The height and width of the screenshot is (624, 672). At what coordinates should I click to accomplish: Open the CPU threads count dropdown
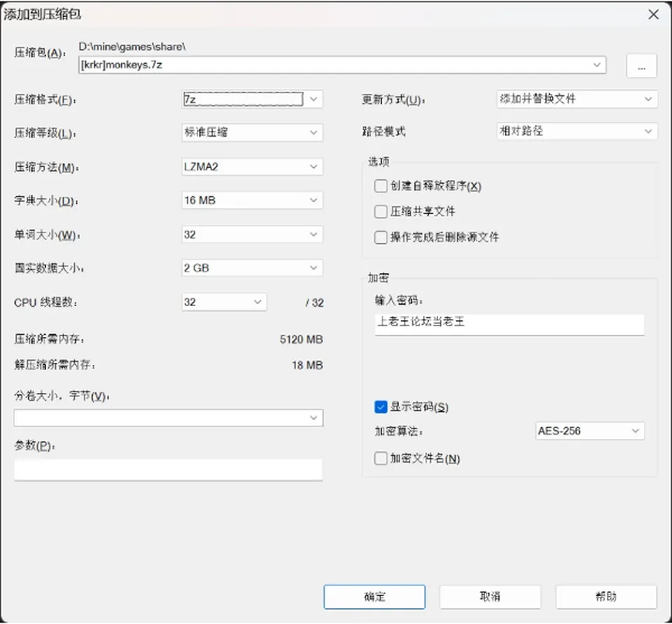pyautogui.click(x=224, y=302)
